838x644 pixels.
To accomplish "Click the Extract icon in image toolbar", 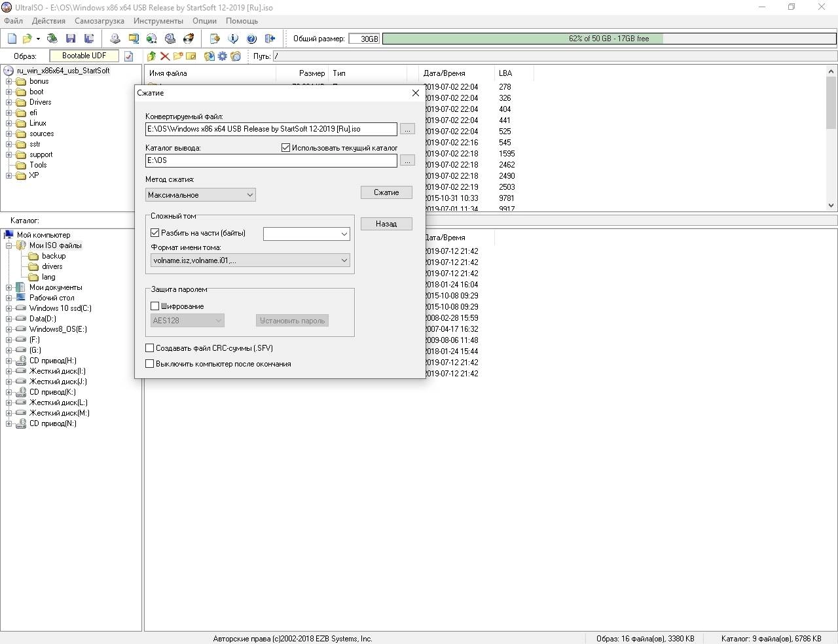I will (x=209, y=56).
